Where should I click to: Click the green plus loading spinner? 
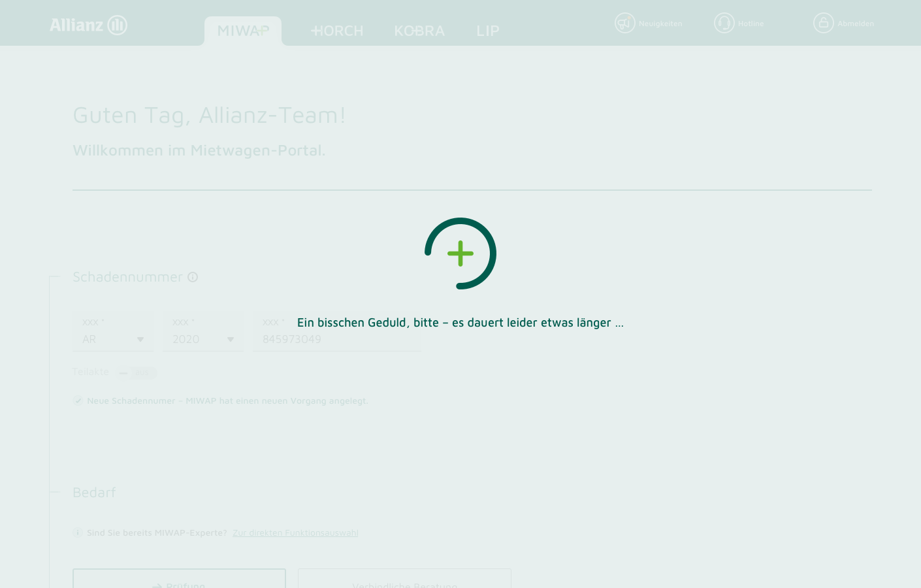click(460, 253)
